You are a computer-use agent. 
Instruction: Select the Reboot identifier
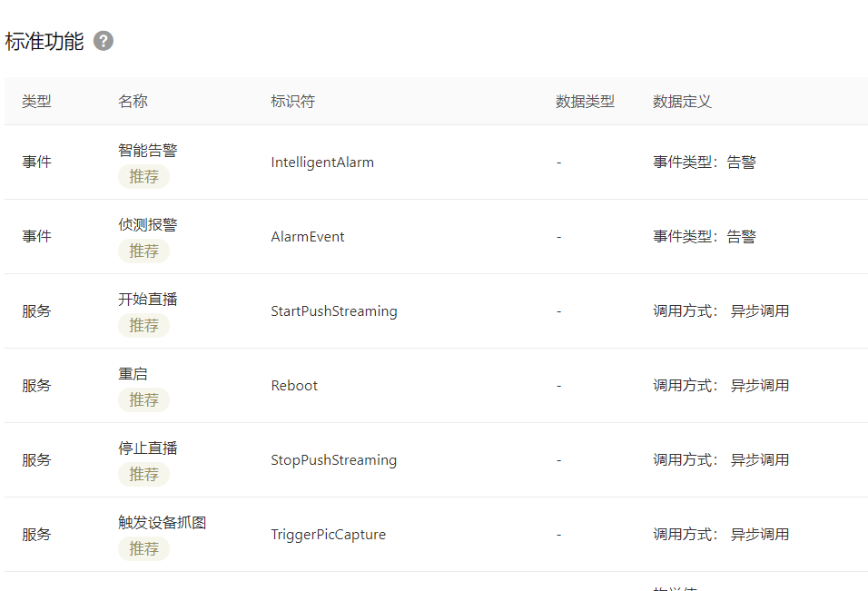pos(294,386)
